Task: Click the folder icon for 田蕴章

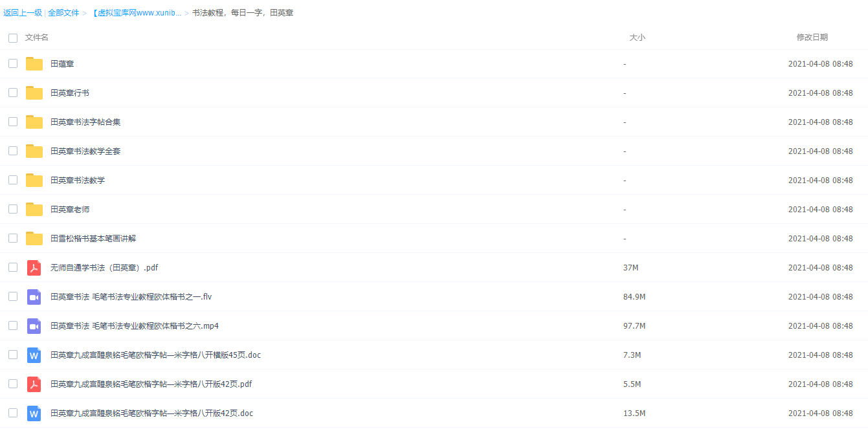Action: click(x=34, y=63)
